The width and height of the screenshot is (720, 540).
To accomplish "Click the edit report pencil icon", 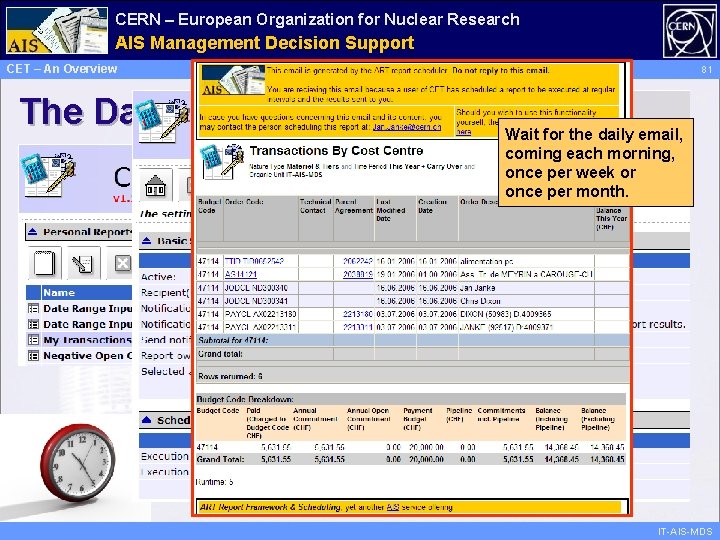I will [x=83, y=263].
